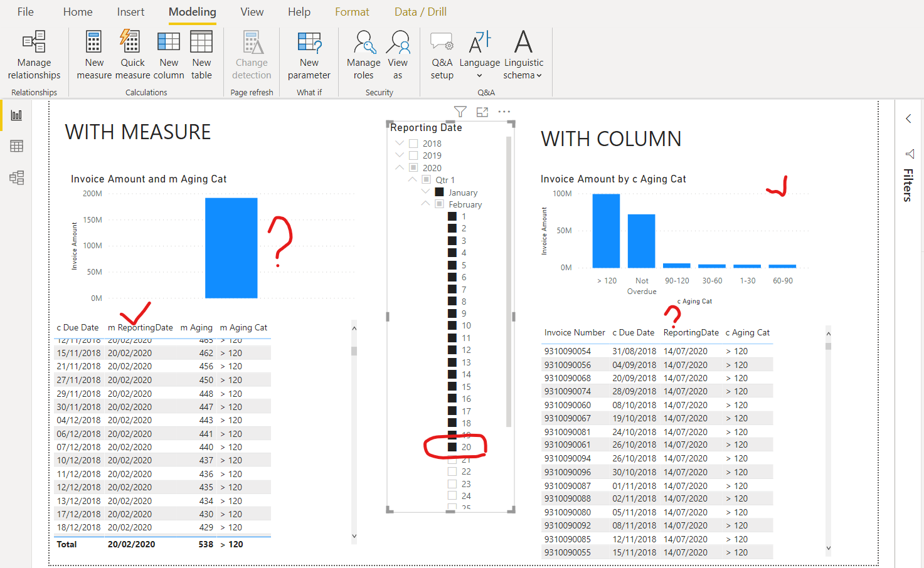Uncheck day 20 checkbox in slicer

coord(452,447)
